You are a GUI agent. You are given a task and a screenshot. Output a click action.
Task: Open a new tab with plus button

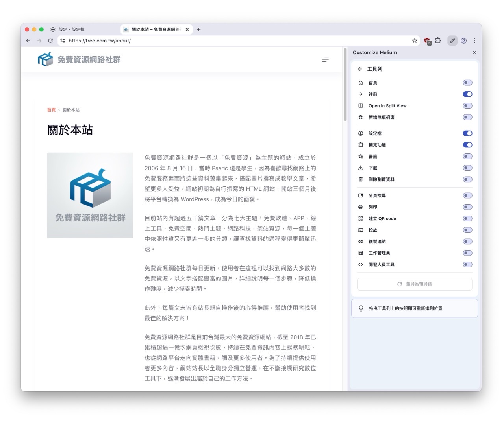[199, 29]
